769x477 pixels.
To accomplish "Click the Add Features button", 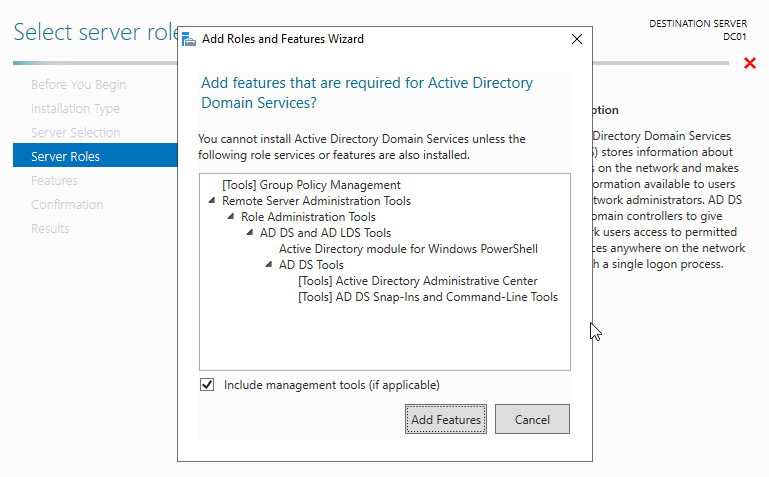I will pyautogui.click(x=446, y=419).
